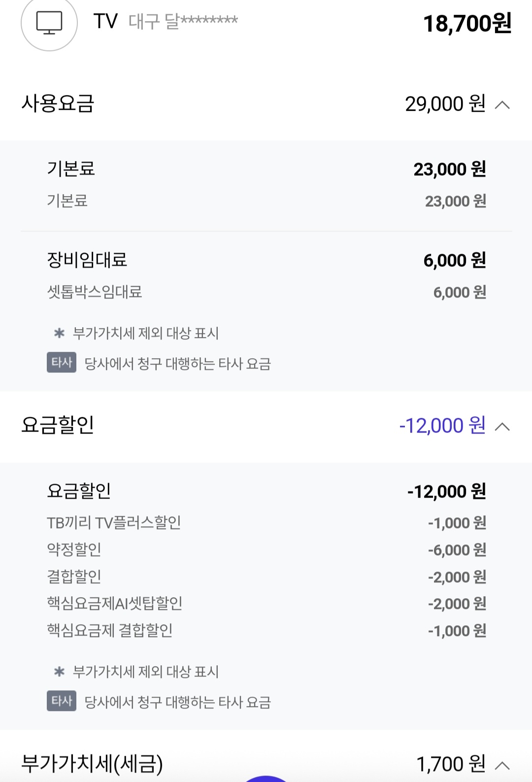This screenshot has height=782, width=532.
Task: Collapse the 요금할인 section chevron
Action: (x=502, y=426)
